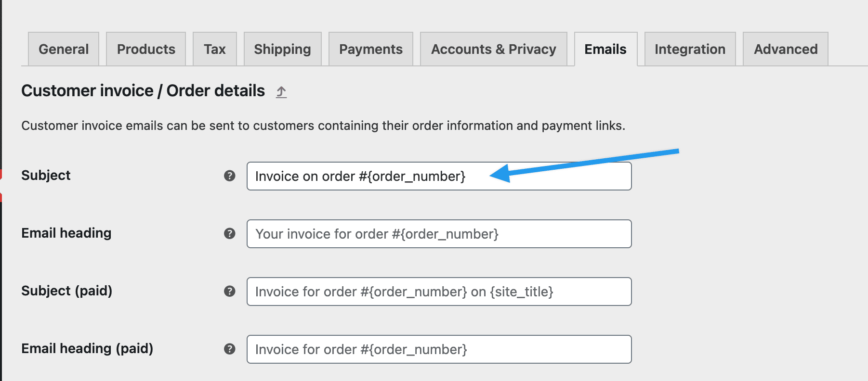Click help icon for Email heading (paid)
Image resolution: width=868 pixels, height=381 pixels.
[x=230, y=349]
